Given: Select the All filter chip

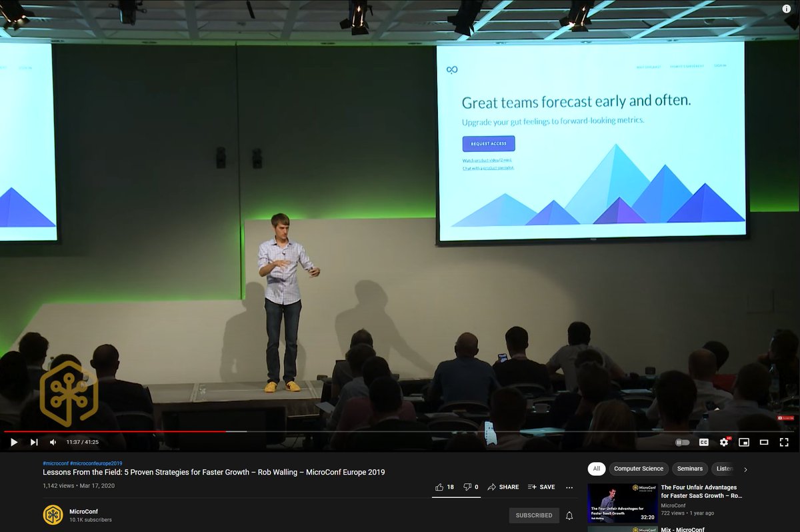Looking at the screenshot, I should click(x=597, y=469).
